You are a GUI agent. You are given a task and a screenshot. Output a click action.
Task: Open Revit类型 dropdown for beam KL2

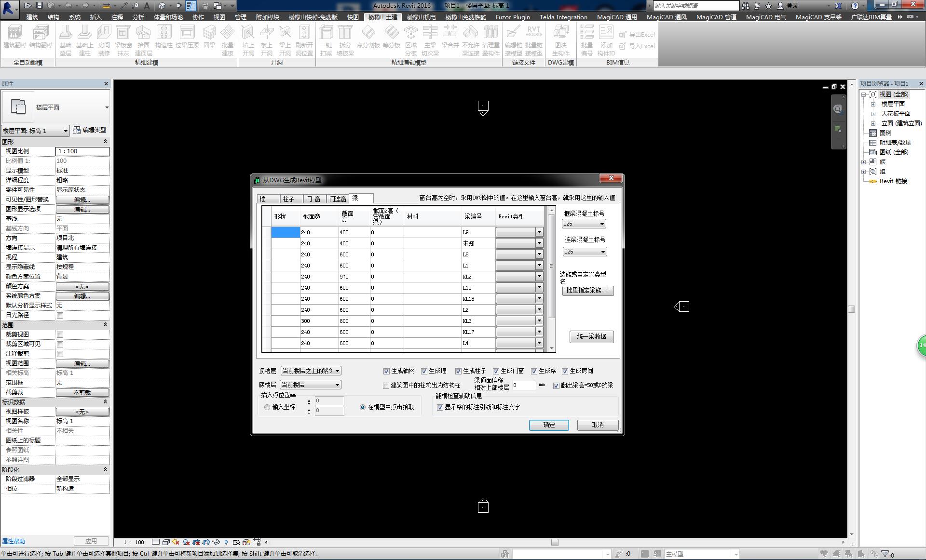pyautogui.click(x=539, y=277)
